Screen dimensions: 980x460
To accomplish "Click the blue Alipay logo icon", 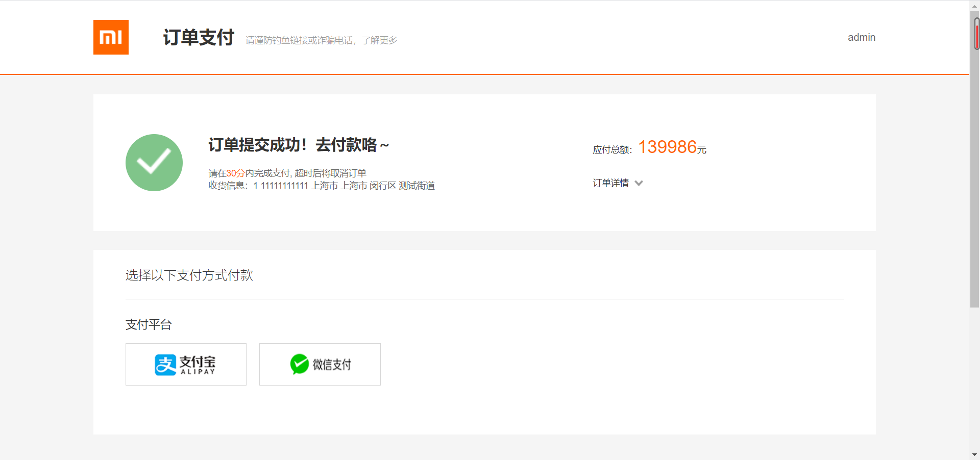I will (165, 365).
